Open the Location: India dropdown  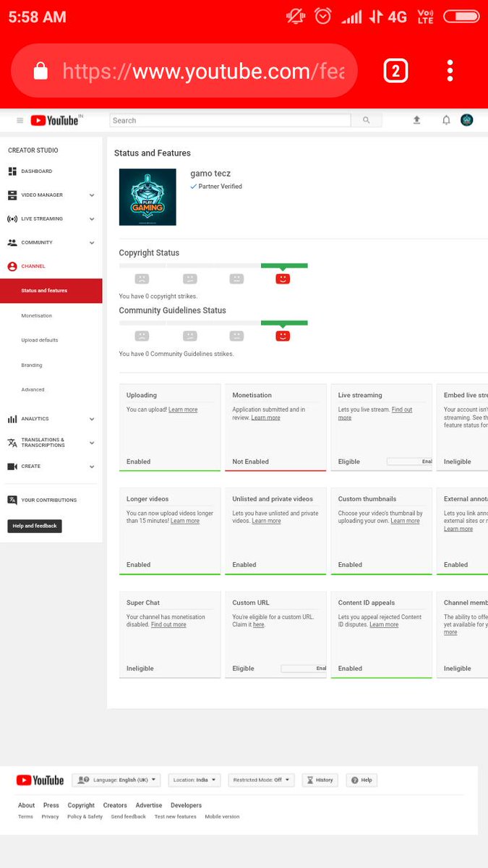(194, 780)
